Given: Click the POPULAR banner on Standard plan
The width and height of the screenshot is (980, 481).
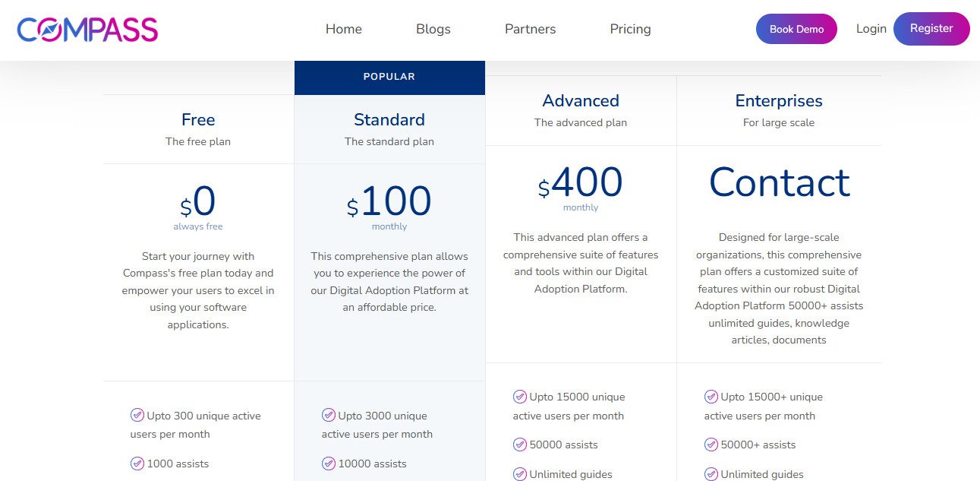Looking at the screenshot, I should [x=389, y=76].
